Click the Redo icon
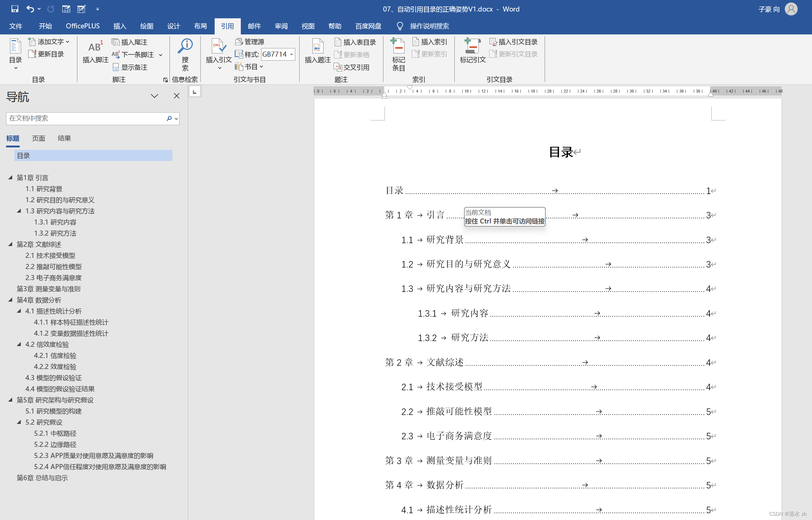The image size is (812, 520). point(51,9)
